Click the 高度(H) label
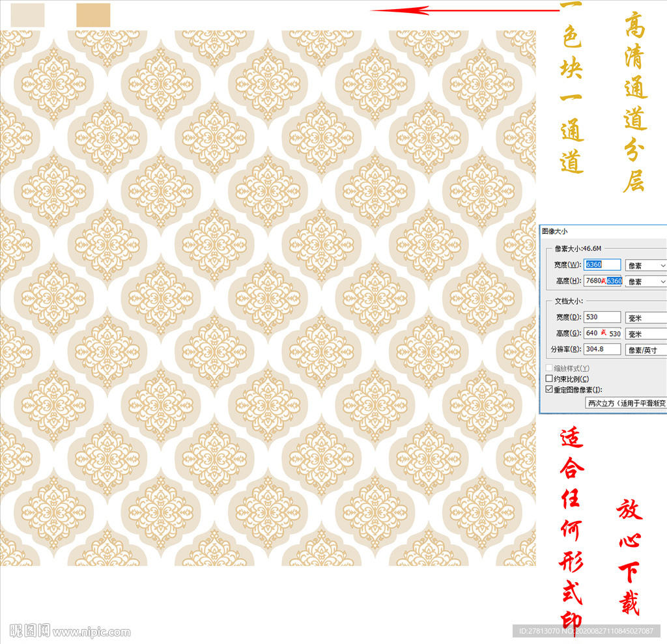Image resolution: width=667 pixels, height=644 pixels. [x=568, y=281]
